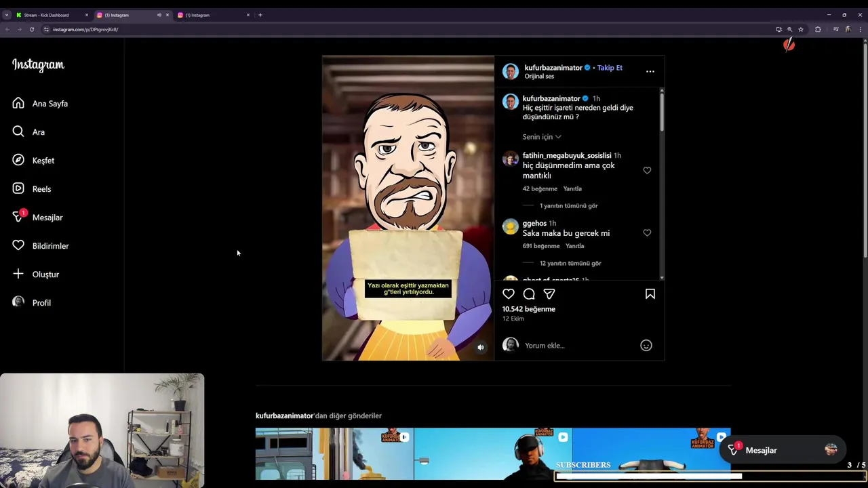
Task: Reply to ggehos via Yanıtla
Action: click(x=574, y=246)
